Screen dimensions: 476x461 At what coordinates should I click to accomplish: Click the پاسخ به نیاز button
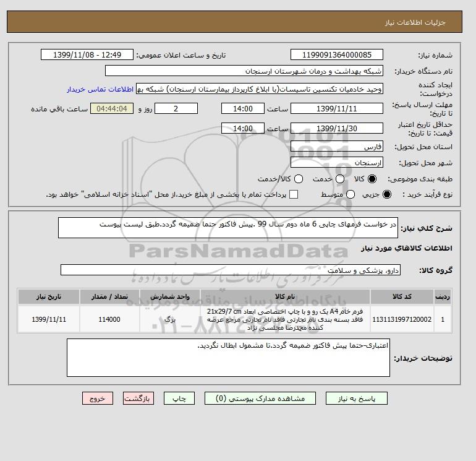pyautogui.click(x=357, y=399)
